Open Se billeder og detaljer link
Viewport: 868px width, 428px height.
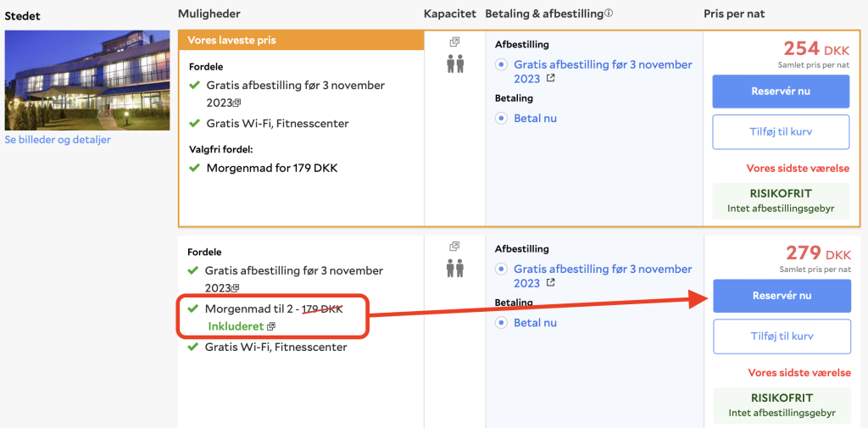pyautogui.click(x=58, y=140)
